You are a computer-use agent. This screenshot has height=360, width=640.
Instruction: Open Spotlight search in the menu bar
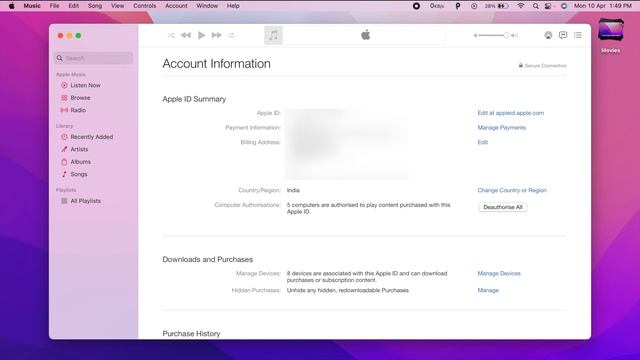[536, 6]
